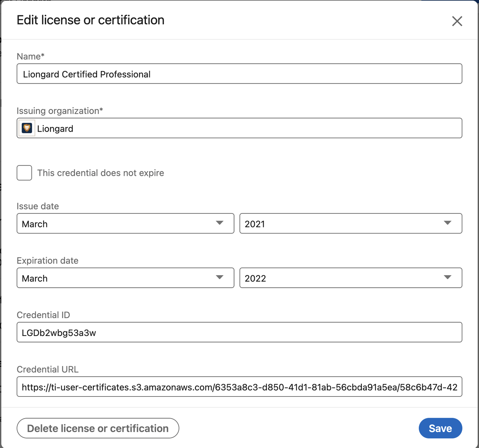479x448 pixels.
Task: Select the Credential URL input field
Action: pyautogui.click(x=239, y=387)
